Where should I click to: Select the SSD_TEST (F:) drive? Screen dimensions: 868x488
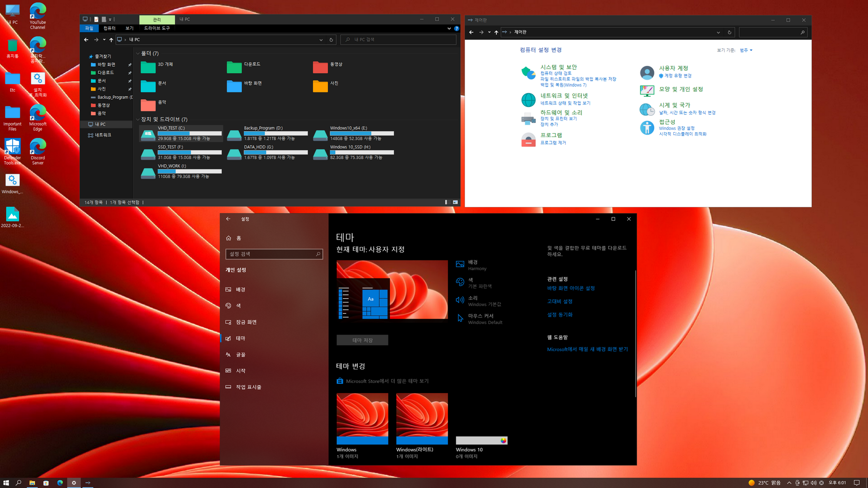(x=181, y=152)
